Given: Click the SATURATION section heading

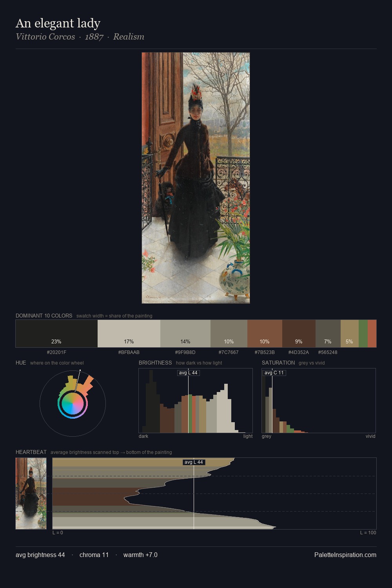Looking at the screenshot, I should [278, 363].
